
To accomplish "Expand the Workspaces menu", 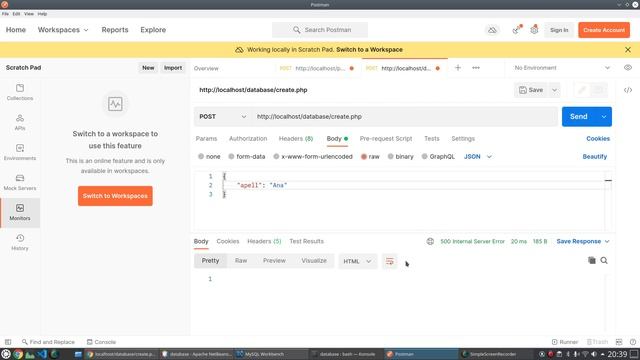I will (x=63, y=30).
